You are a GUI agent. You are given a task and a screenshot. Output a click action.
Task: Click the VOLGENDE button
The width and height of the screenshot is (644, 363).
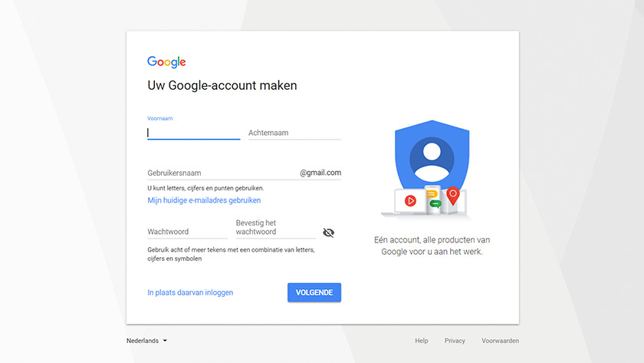[x=314, y=292]
